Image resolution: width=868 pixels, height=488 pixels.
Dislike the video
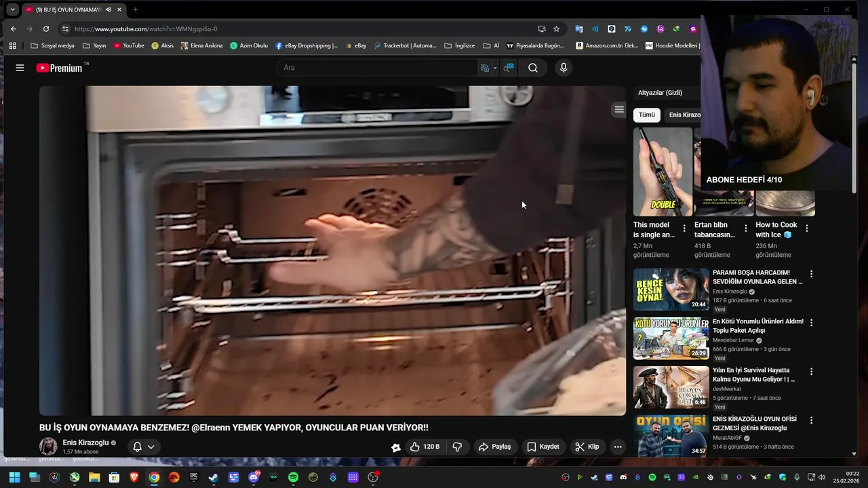click(457, 447)
